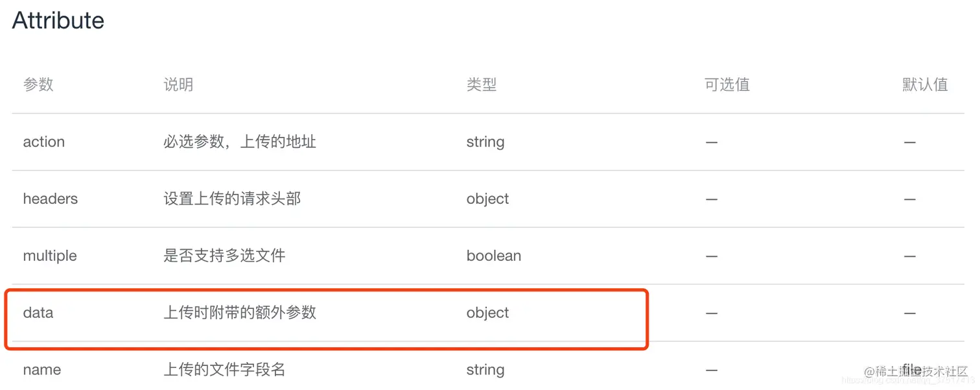Screen dimensions: 980x390
Task: Click the 类型 column header
Action: 481,84
